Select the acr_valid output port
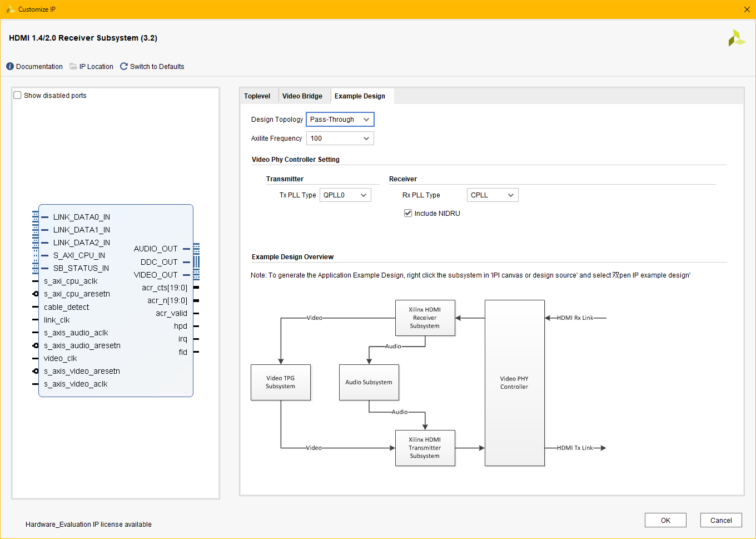 [x=171, y=313]
